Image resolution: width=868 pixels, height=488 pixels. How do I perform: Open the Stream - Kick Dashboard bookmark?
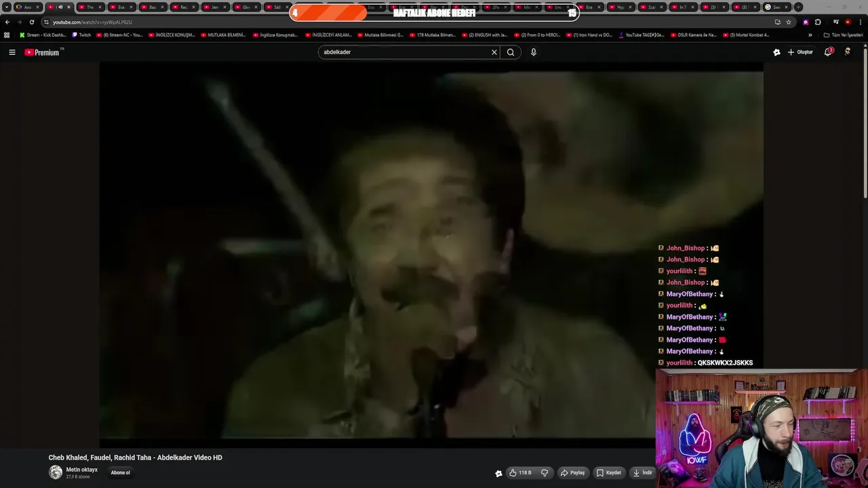pos(43,35)
